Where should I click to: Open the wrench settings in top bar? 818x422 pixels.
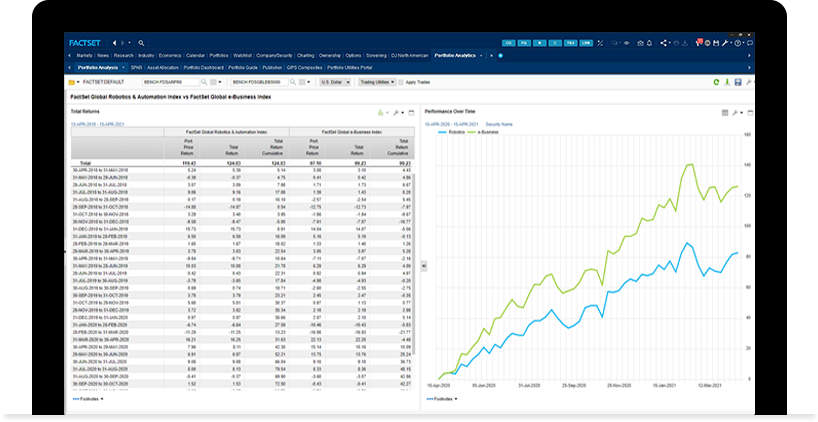click(x=725, y=43)
